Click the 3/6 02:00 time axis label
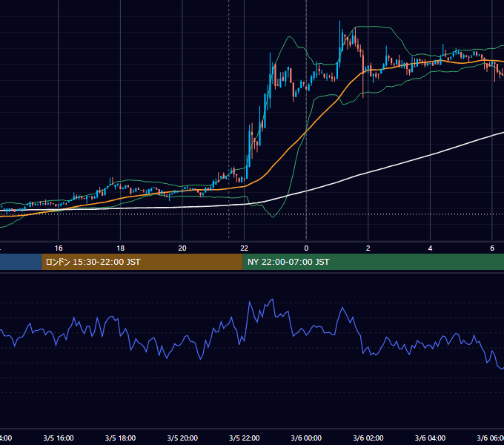 click(x=368, y=438)
